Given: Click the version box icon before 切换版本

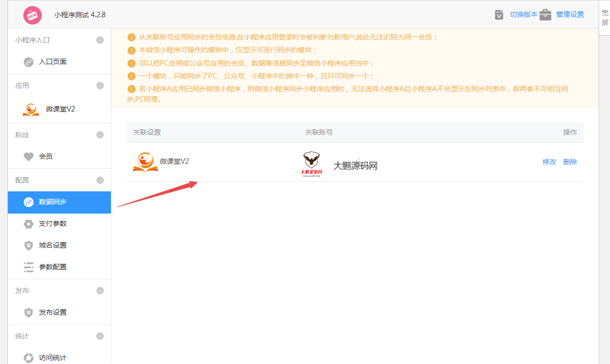Looking at the screenshot, I should pyautogui.click(x=499, y=14).
